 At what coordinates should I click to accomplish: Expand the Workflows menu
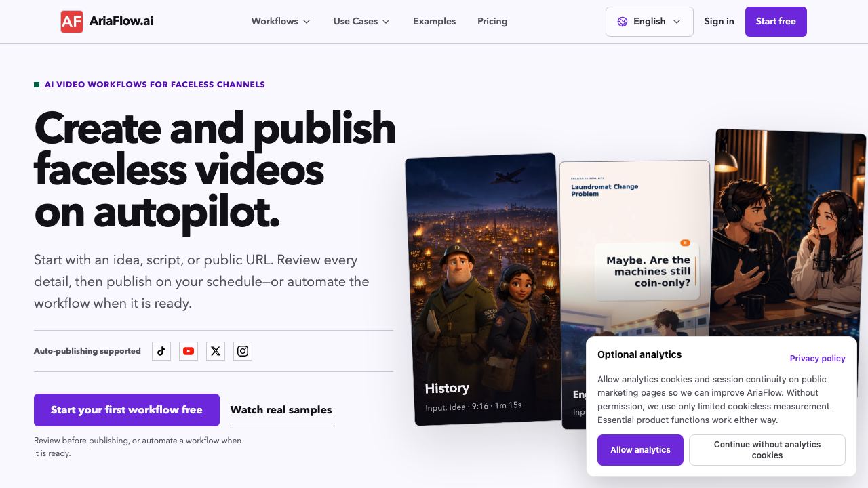click(281, 22)
